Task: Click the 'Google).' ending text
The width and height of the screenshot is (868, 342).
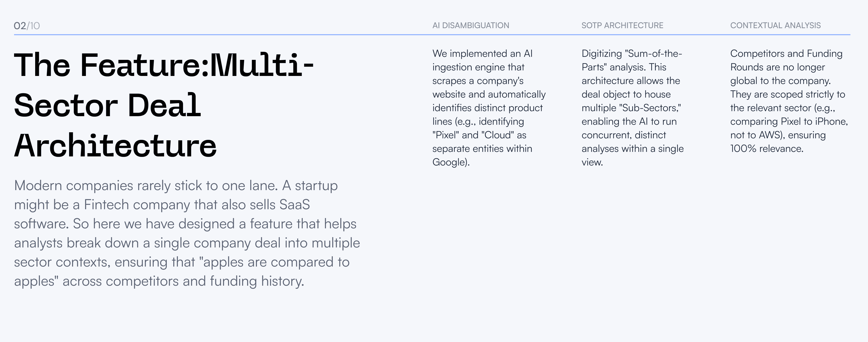Action: click(451, 162)
